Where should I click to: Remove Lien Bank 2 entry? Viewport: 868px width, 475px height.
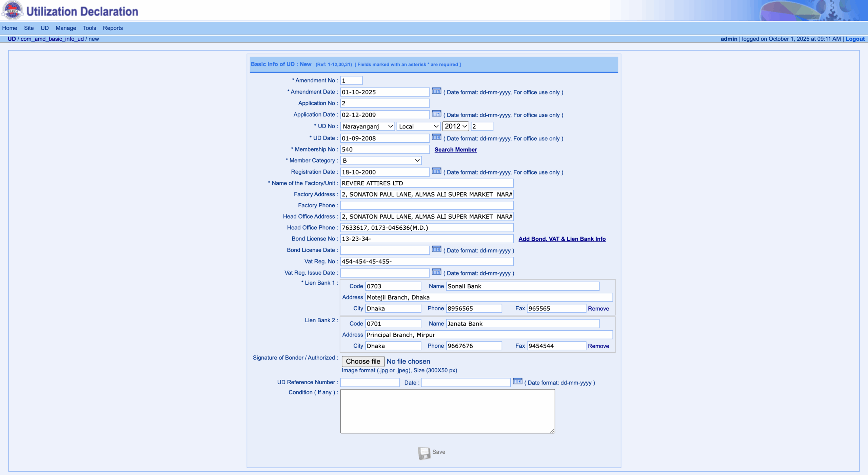pos(598,346)
